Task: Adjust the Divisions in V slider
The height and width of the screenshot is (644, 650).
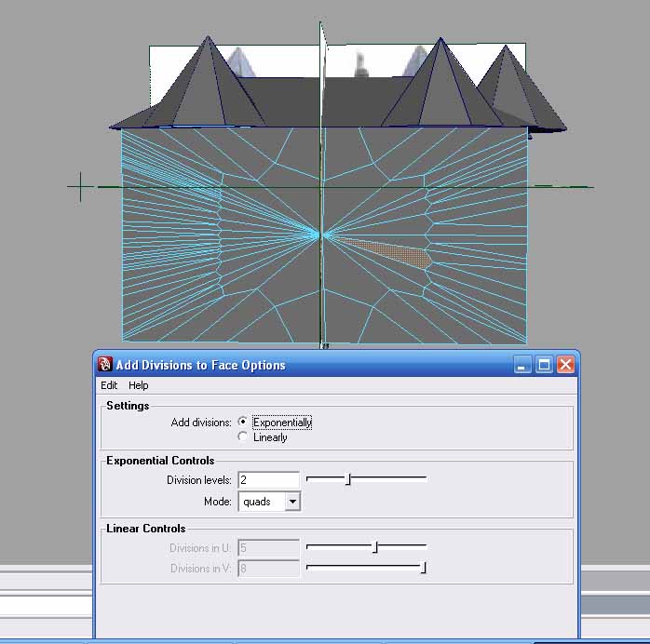Action: click(423, 568)
